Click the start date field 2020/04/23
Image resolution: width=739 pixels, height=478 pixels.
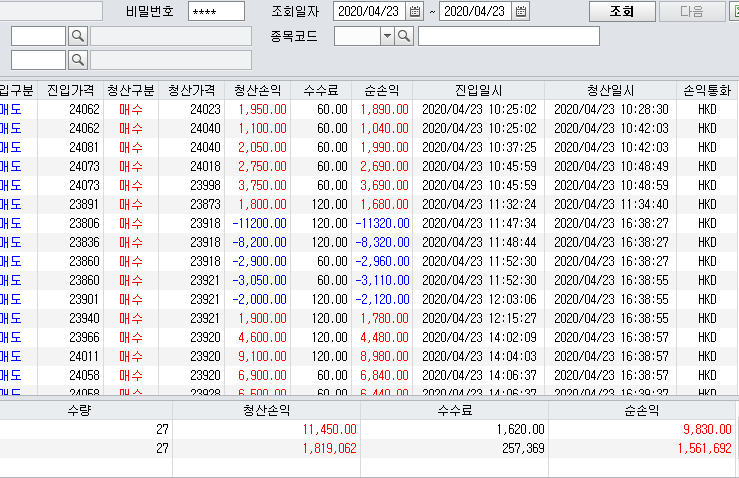tap(369, 12)
